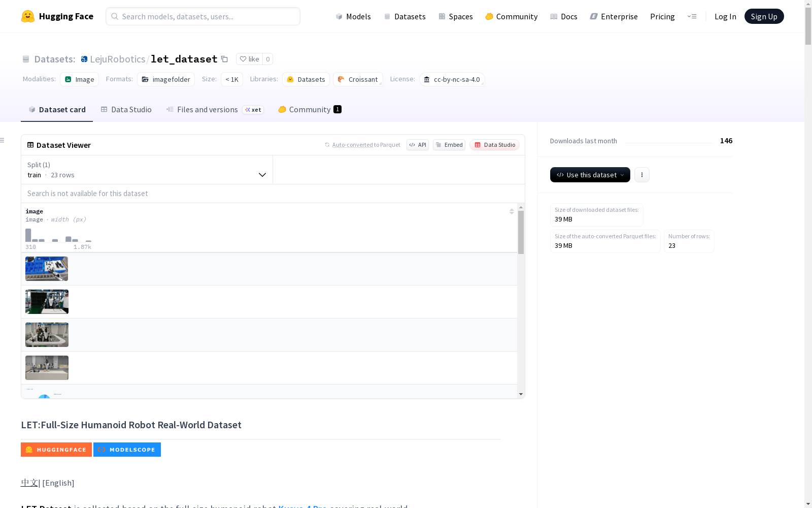
Task: Click the LET:Full-Size Humanoid Robot heading
Action: [131, 425]
